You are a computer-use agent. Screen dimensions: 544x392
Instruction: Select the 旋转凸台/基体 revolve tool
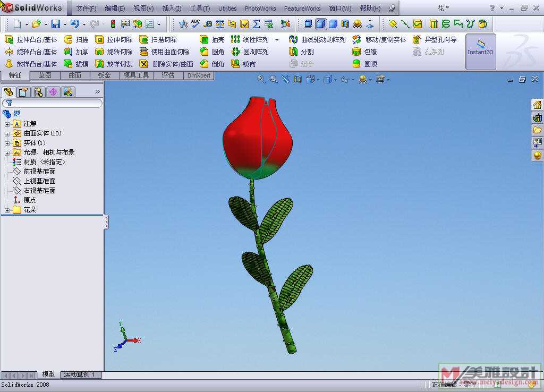point(31,52)
